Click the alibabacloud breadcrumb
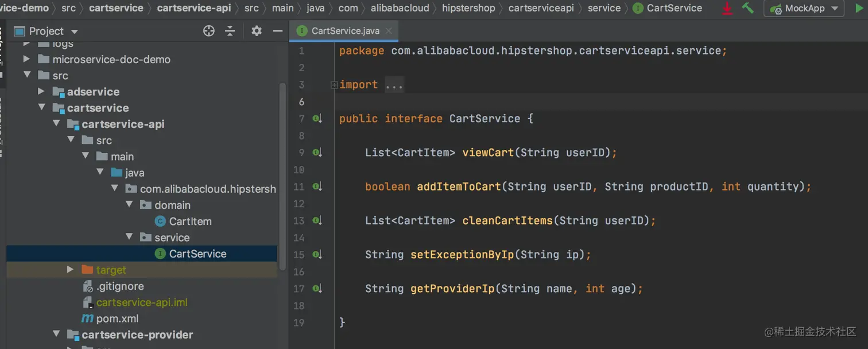This screenshot has width=868, height=349. [x=400, y=8]
